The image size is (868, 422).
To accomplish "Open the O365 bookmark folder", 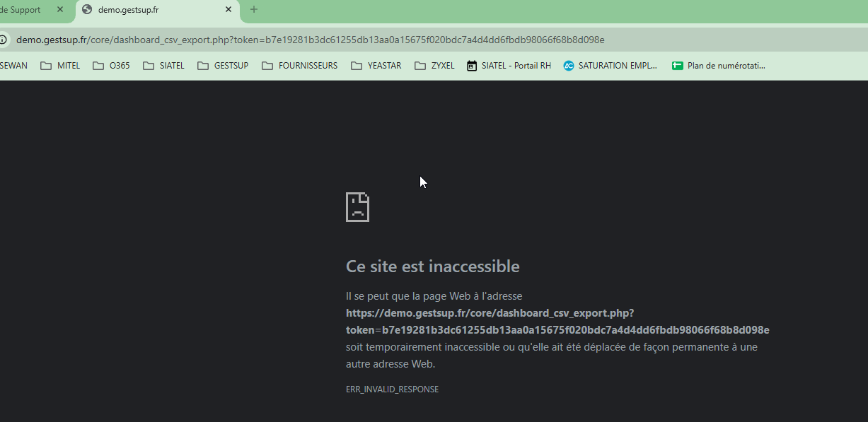I will (x=111, y=66).
